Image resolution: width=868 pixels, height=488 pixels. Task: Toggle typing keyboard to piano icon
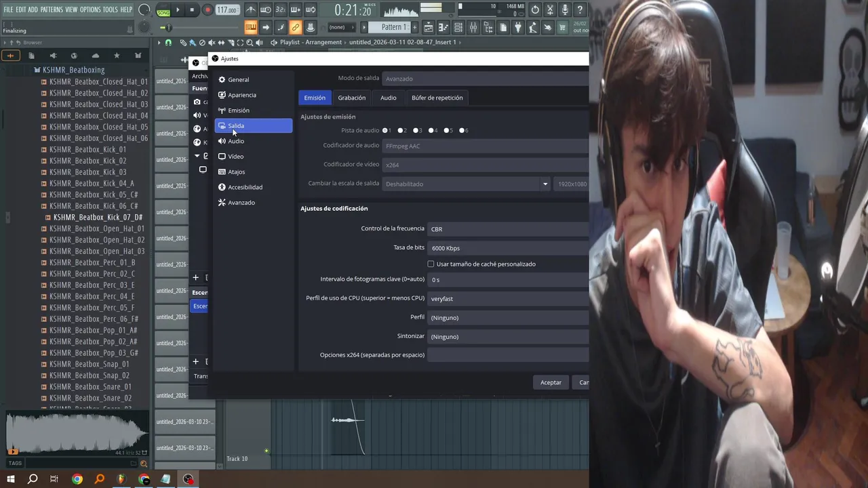251,28
